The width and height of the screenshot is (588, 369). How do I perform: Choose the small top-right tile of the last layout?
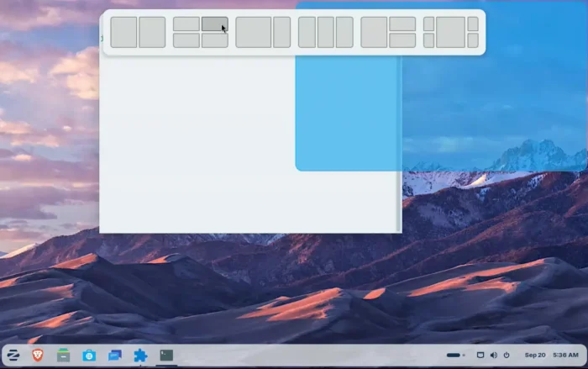[x=473, y=24]
